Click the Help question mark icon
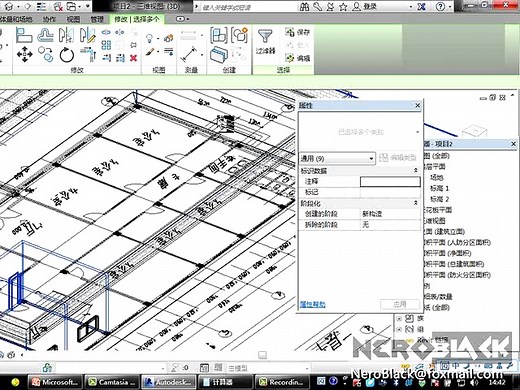This screenshot has width=520, height=390. [x=440, y=7]
